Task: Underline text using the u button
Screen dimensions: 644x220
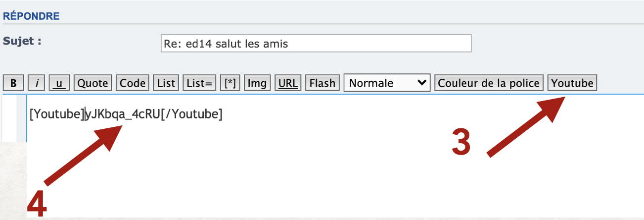Action: click(x=60, y=83)
